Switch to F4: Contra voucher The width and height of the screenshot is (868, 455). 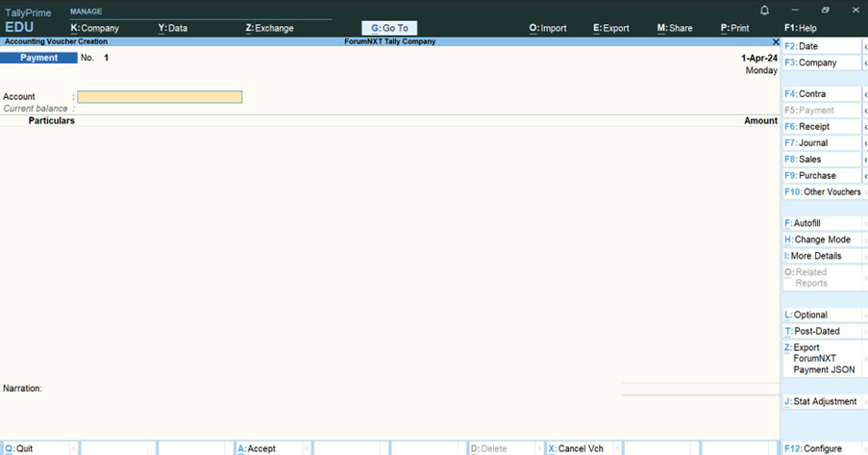coord(822,94)
